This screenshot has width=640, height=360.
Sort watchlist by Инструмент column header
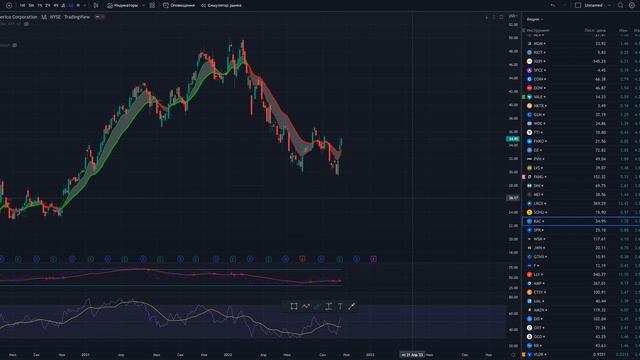tap(538, 30)
